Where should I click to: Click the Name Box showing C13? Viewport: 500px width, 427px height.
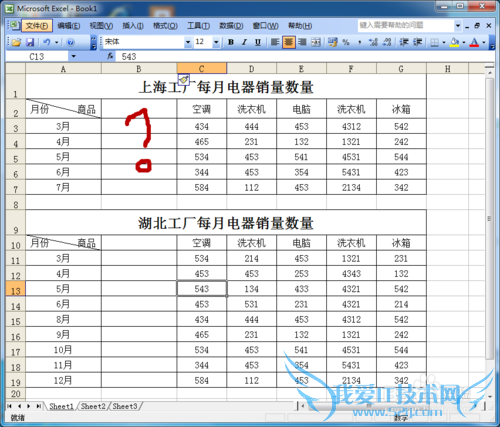(x=37, y=56)
